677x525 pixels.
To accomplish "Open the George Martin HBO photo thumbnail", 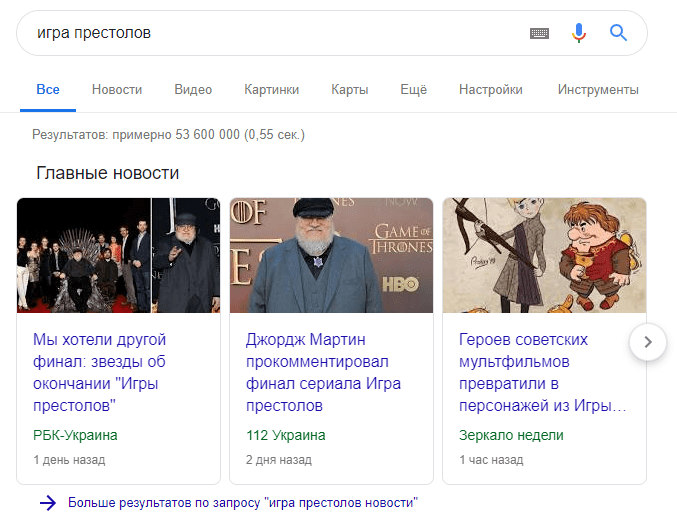I will (x=331, y=255).
